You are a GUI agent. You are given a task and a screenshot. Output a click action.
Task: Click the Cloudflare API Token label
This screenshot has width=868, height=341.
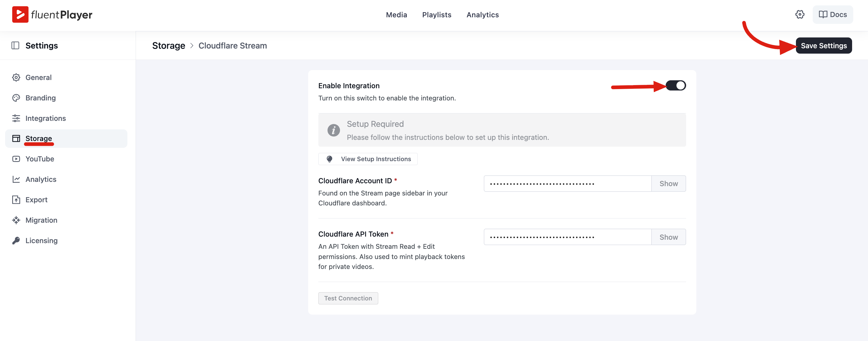(353, 234)
